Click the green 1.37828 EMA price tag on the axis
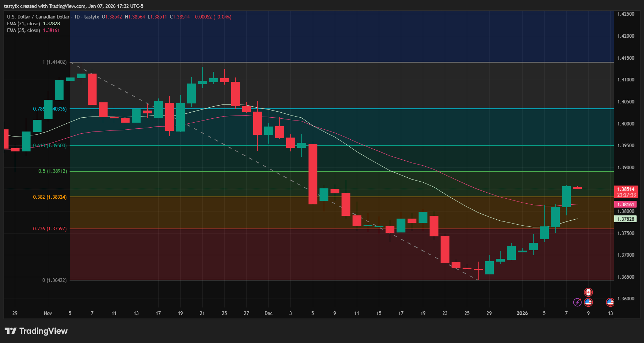The width and height of the screenshot is (644, 343). click(x=627, y=219)
